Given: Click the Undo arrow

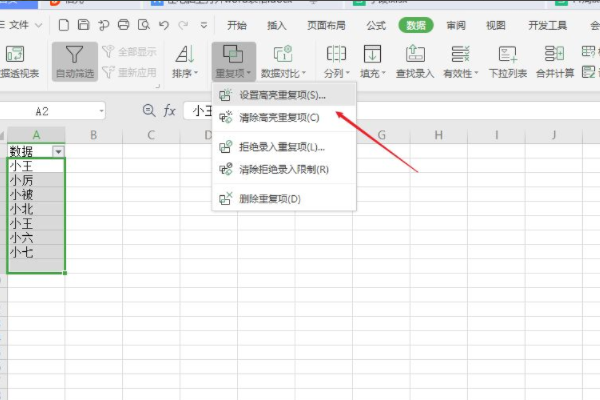Looking at the screenshot, I should (164, 25).
